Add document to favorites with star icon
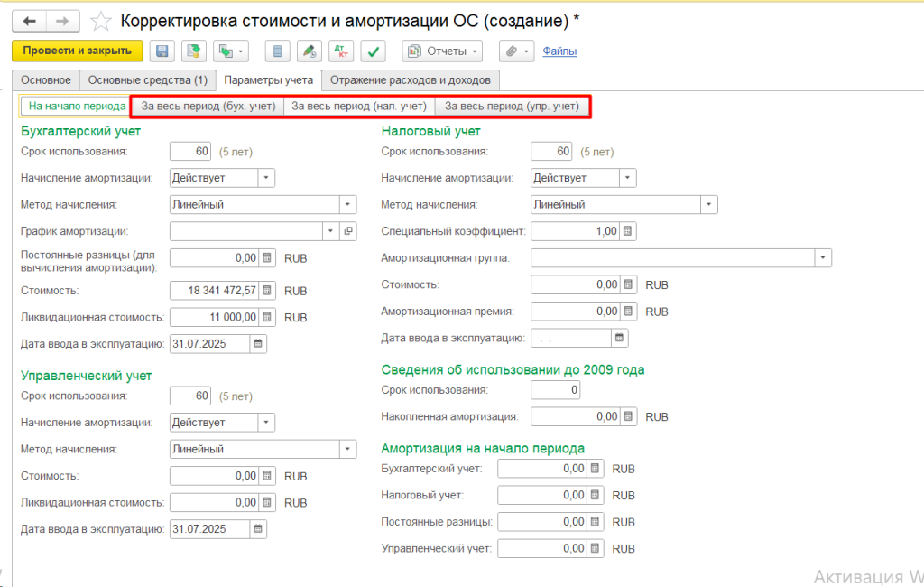Image resolution: width=924 pixels, height=587 pixels. (x=102, y=20)
